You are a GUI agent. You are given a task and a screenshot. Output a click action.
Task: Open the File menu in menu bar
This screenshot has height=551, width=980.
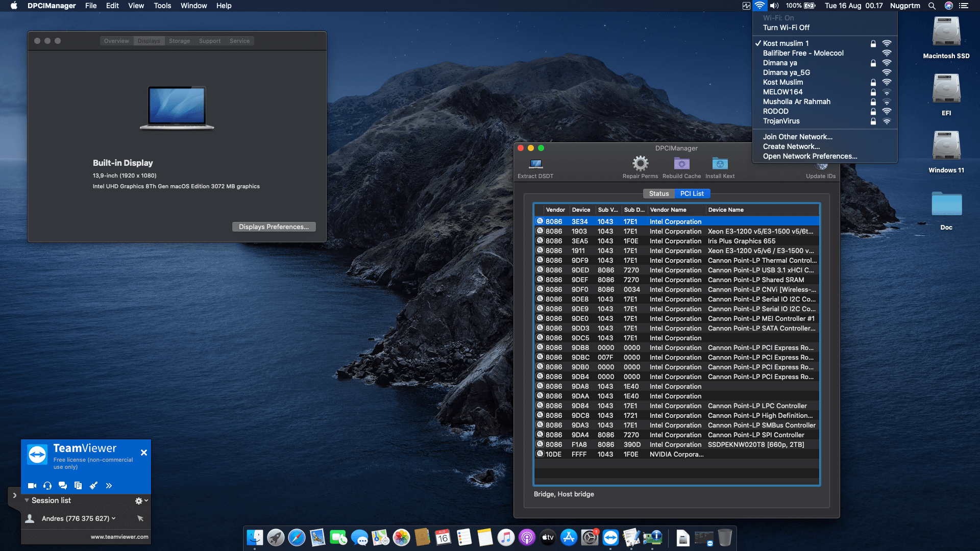coord(91,6)
